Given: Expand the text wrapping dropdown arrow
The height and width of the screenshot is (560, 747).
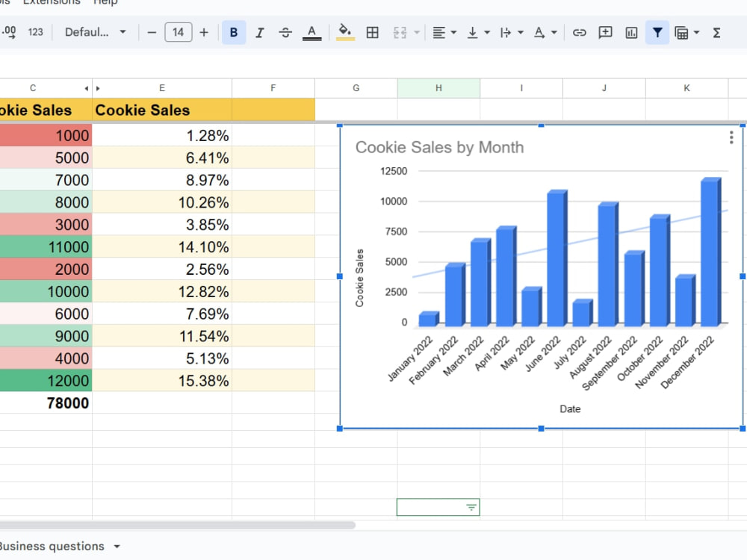Looking at the screenshot, I should (520, 32).
